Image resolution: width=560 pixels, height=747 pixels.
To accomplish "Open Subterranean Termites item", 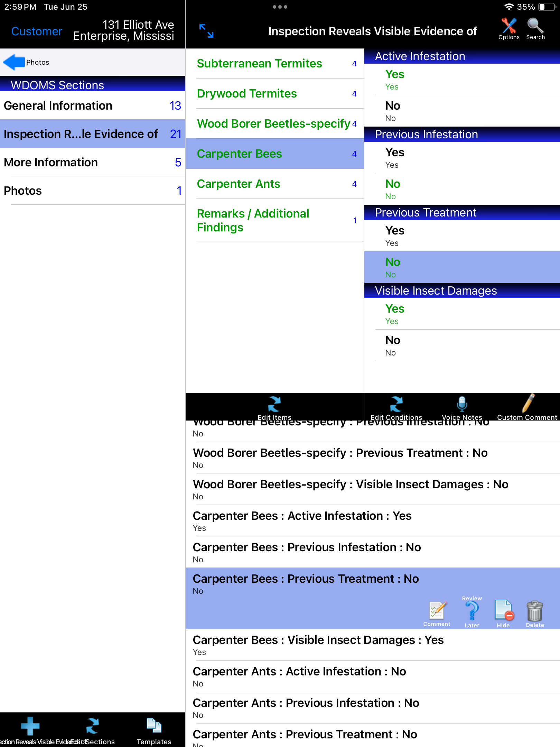I will pyautogui.click(x=275, y=64).
